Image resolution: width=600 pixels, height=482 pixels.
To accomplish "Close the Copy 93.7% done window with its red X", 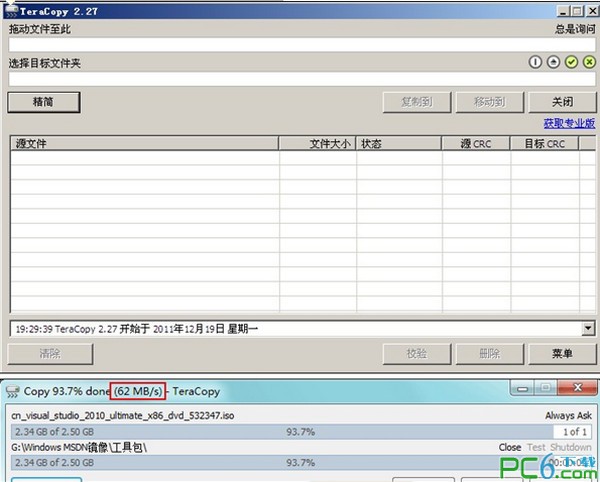I will tap(578, 388).
